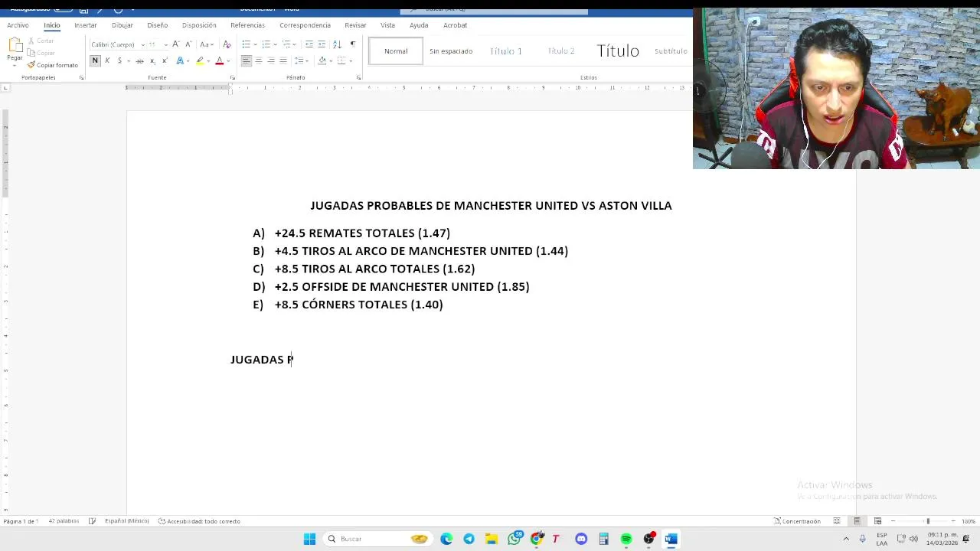This screenshot has width=980, height=551.
Task: Toggle subscript formatting
Action: pos(152,60)
